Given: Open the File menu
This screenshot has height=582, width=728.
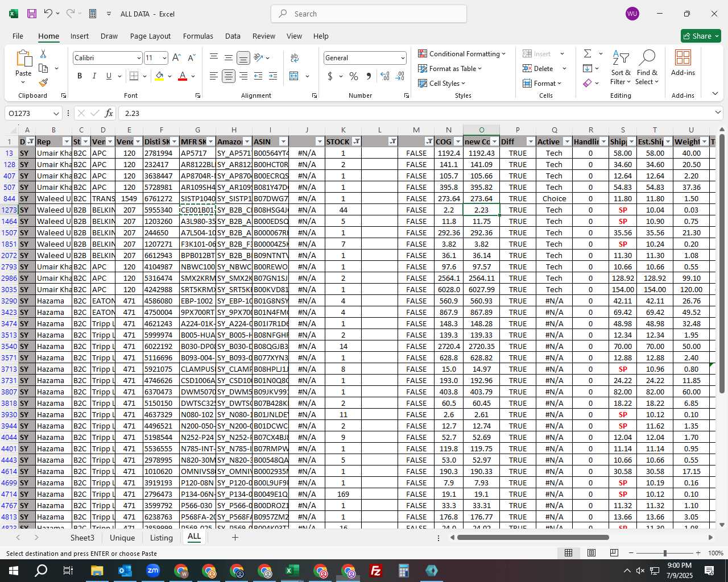Looking at the screenshot, I should coord(18,36).
